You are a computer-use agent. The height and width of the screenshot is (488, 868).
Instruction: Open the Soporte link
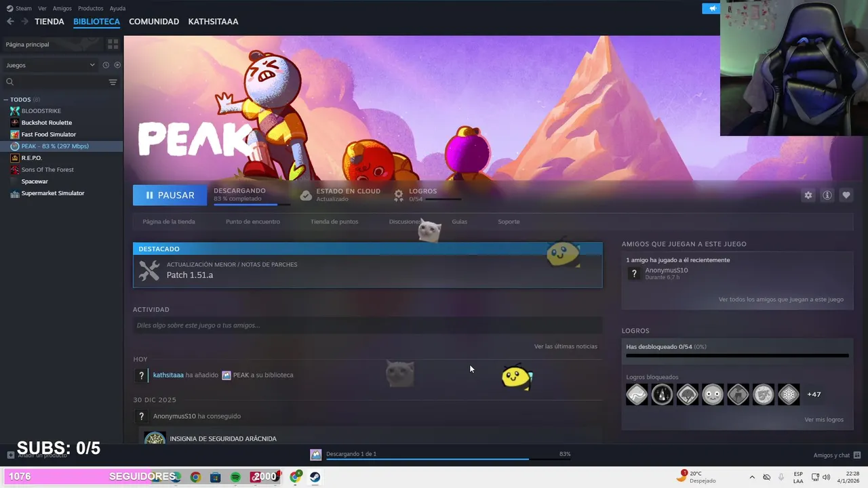coord(509,222)
